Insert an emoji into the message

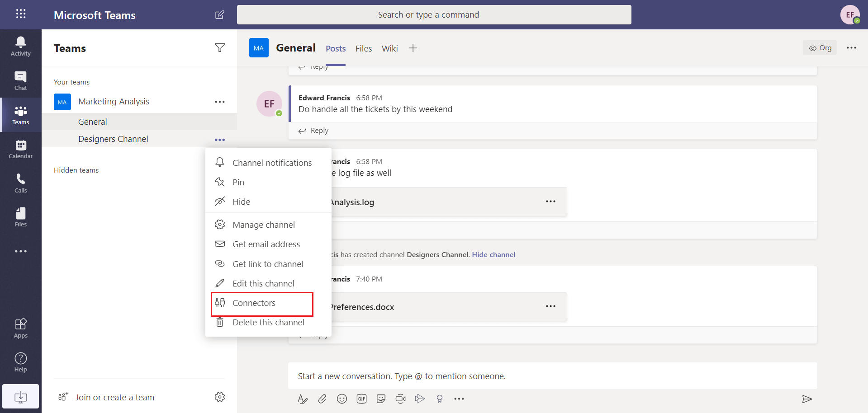[342, 399]
